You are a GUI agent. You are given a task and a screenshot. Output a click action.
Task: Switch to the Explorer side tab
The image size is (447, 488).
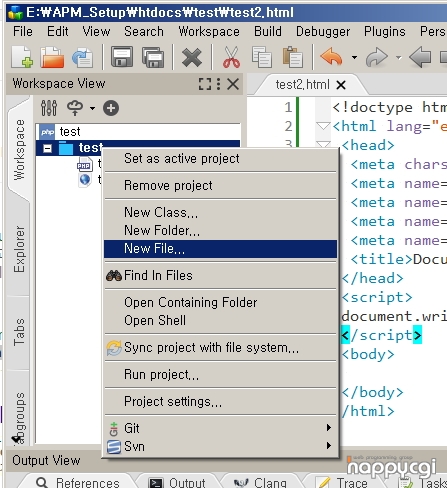click(x=19, y=249)
